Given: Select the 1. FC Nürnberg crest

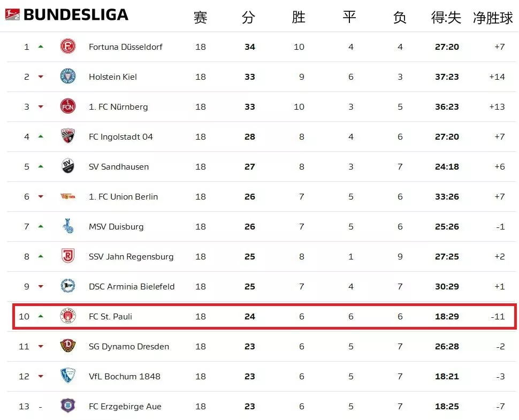Looking at the screenshot, I should 68,106.
